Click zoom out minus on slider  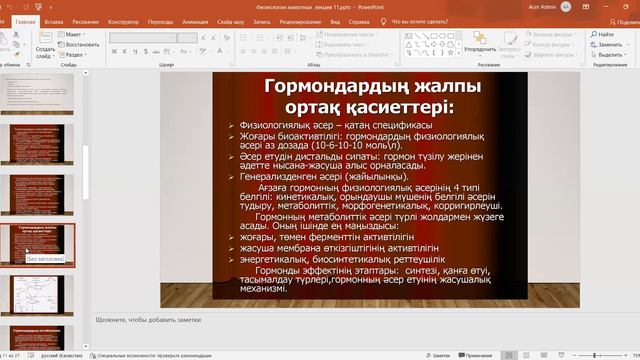click(x=574, y=356)
